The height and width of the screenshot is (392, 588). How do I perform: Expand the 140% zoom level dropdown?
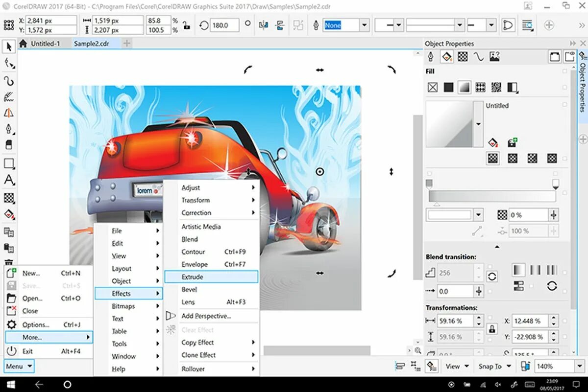(x=580, y=366)
